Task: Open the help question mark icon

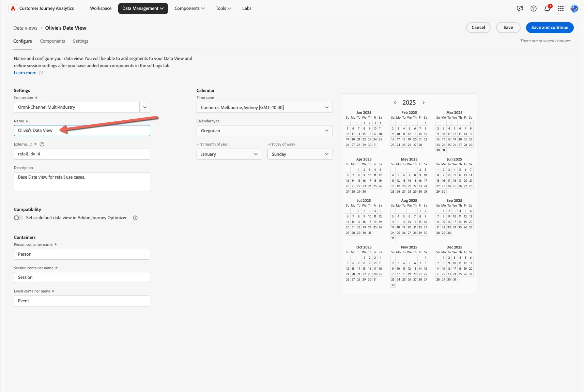Action: point(534,9)
